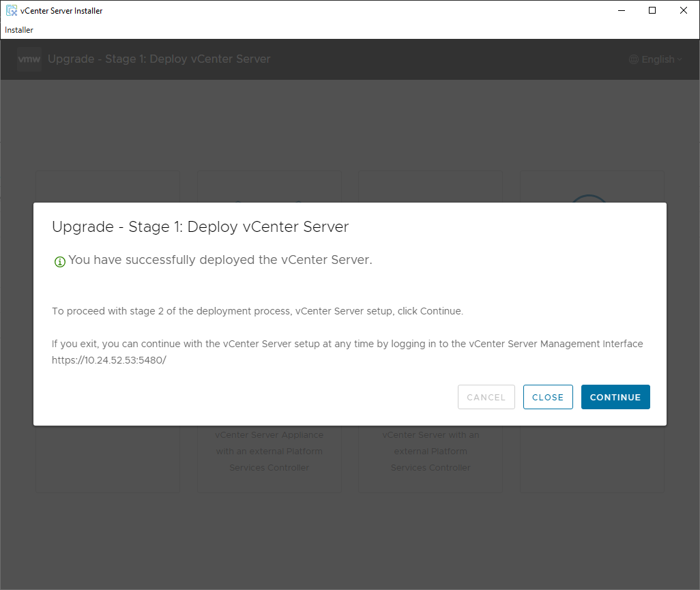Viewport: 700px width, 590px height.
Task: Maximize the installer window
Action: point(652,10)
